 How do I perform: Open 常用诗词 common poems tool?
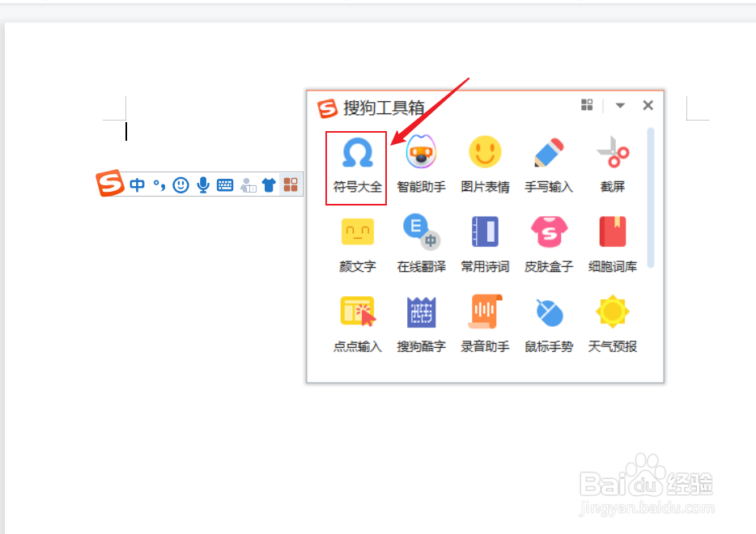[485, 246]
